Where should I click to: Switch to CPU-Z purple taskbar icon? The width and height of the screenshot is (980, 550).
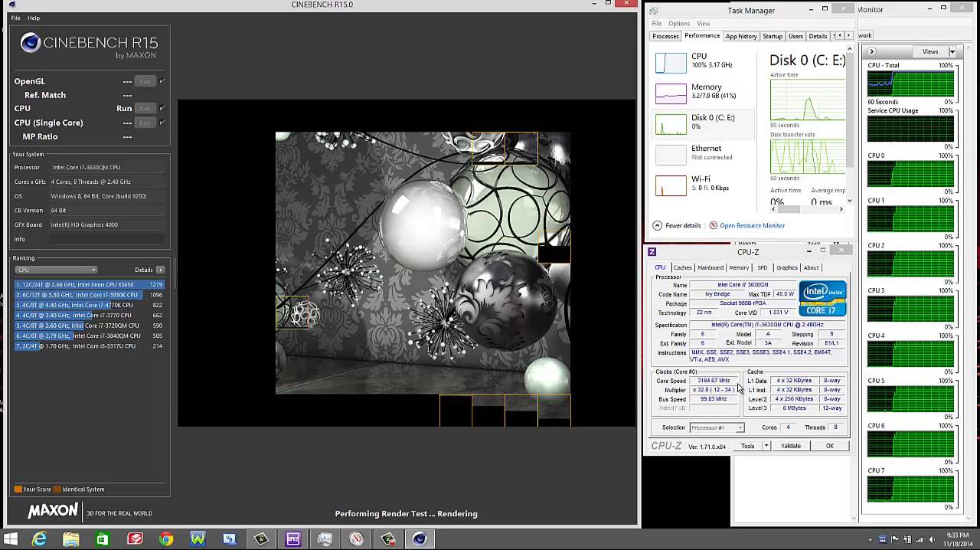point(293,539)
